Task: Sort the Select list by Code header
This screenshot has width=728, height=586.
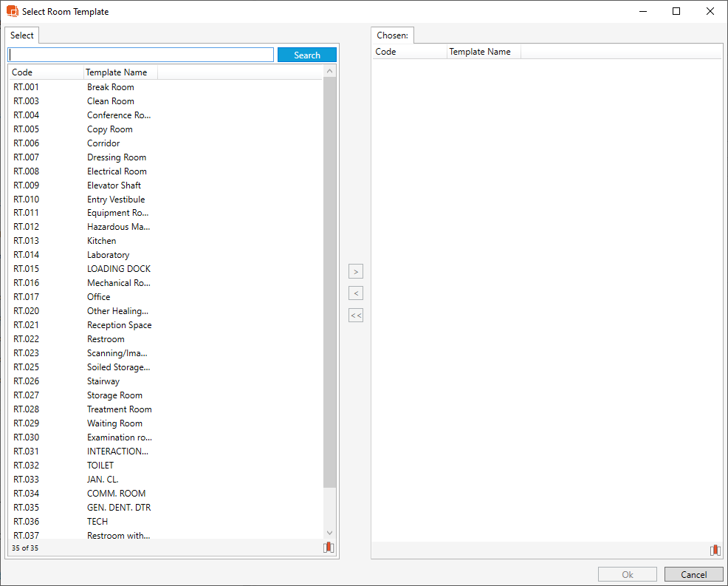Action: point(44,72)
